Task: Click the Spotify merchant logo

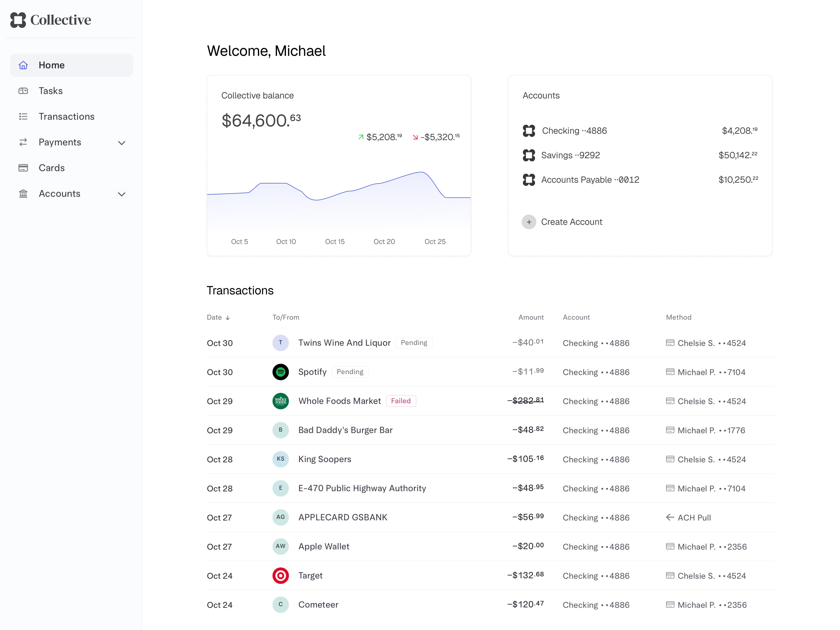Action: coord(281,372)
